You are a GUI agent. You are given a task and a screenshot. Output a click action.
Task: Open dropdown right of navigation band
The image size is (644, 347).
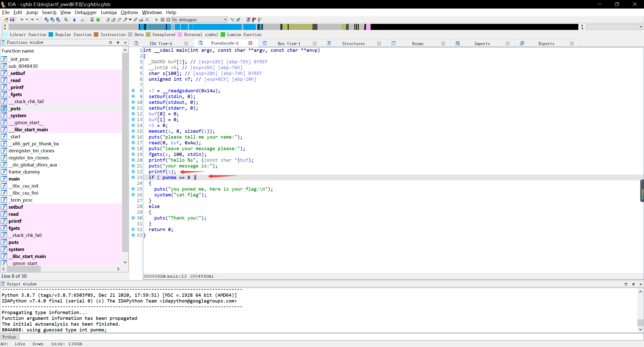[640, 27]
